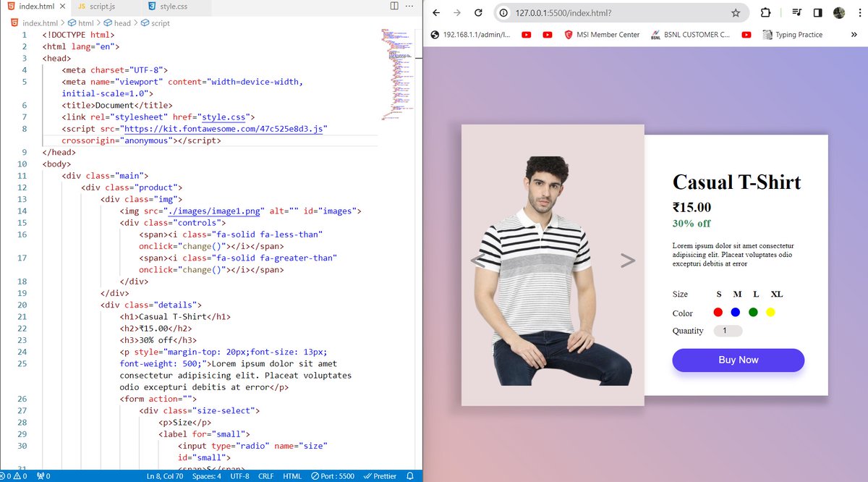Reload the 127.0.0.1 page
Screen dimensions: 868x482
tap(478, 13)
